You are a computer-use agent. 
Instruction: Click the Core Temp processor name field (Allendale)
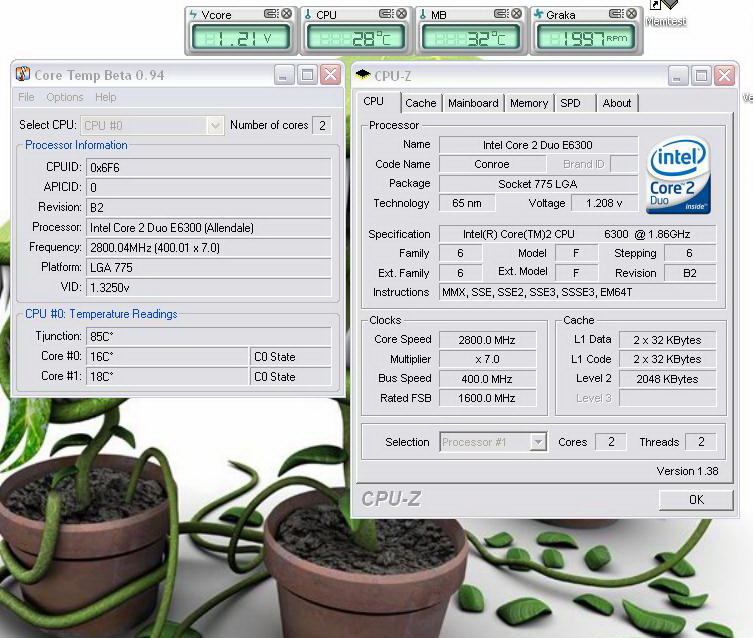tap(208, 228)
